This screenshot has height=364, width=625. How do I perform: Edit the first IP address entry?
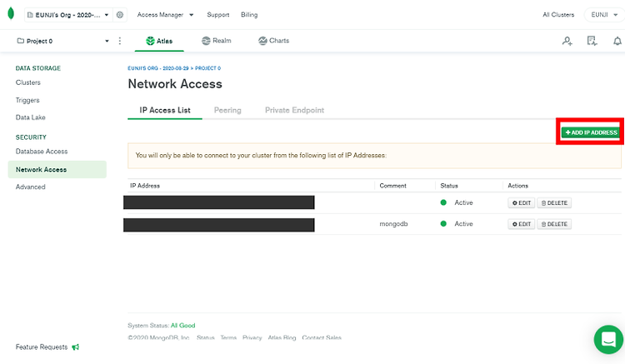pos(522,203)
